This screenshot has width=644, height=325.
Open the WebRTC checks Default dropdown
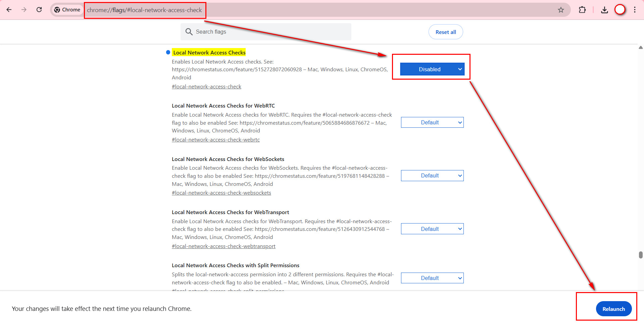click(x=432, y=122)
